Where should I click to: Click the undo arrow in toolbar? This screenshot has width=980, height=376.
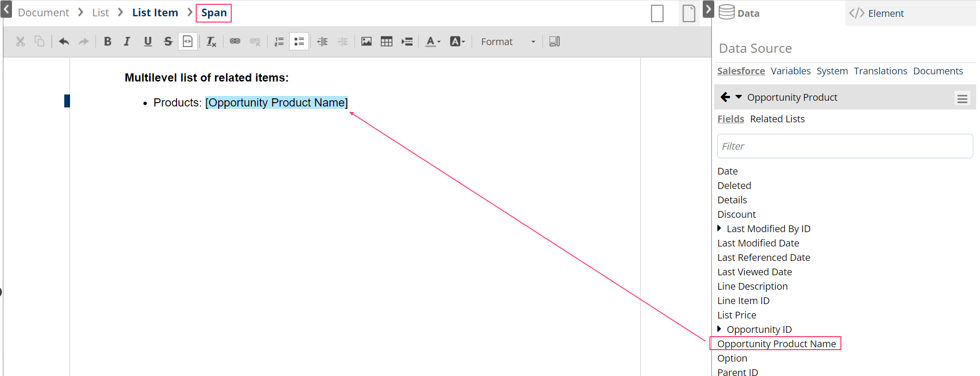64,42
